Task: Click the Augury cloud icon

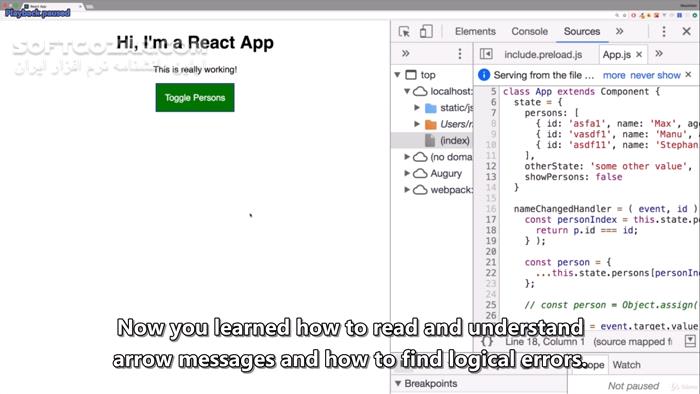Action: pos(420,174)
